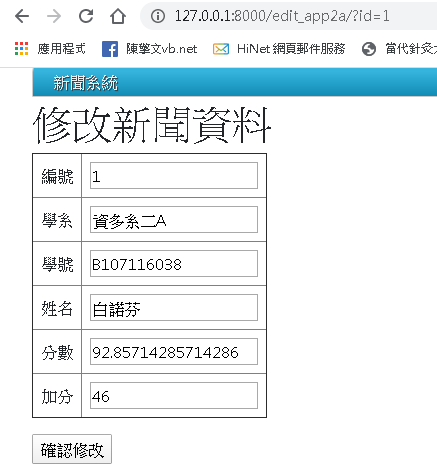
Task: Open the Facebook bookmark icon
Action: [110, 49]
